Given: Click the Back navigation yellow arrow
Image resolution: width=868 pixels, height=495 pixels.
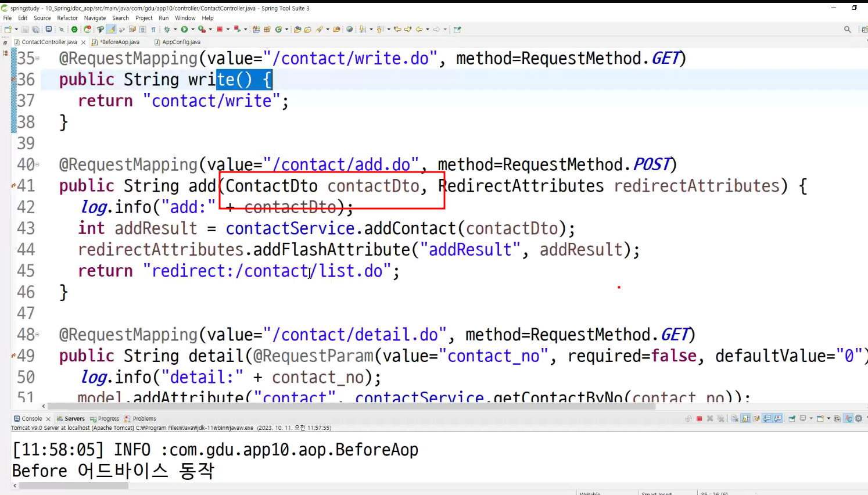Looking at the screenshot, I should point(419,29).
